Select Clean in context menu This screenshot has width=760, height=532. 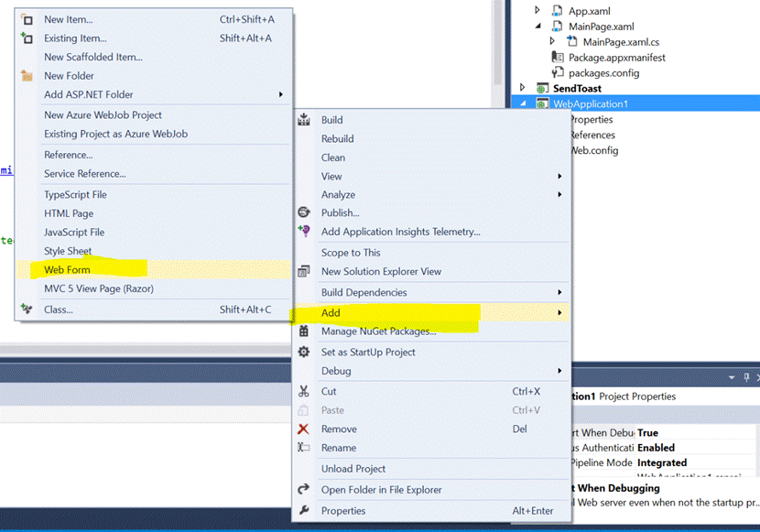(x=431, y=157)
